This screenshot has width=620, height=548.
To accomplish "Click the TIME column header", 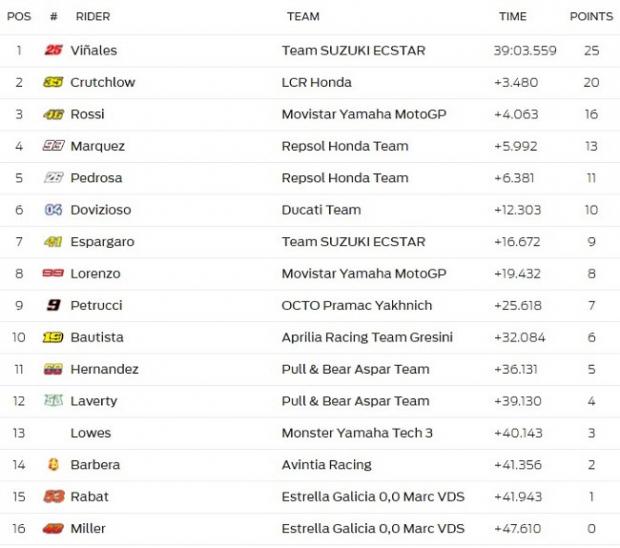I will [513, 17].
